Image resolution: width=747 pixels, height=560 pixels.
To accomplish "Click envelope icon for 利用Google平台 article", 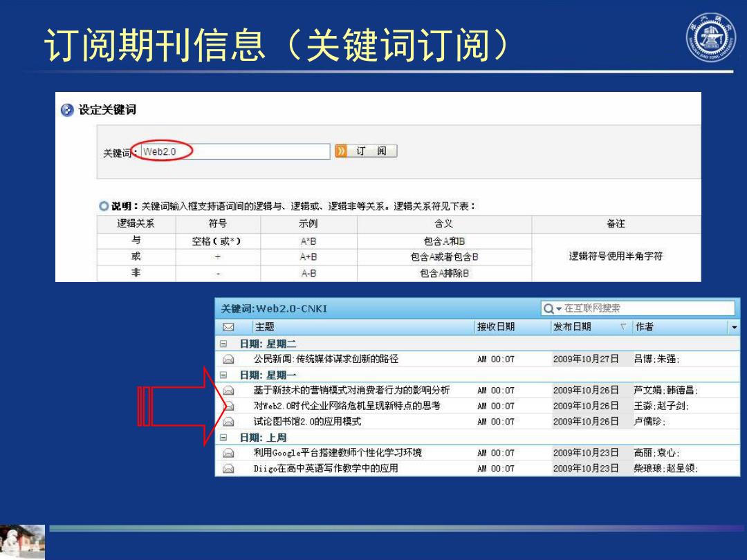I will [x=229, y=453].
